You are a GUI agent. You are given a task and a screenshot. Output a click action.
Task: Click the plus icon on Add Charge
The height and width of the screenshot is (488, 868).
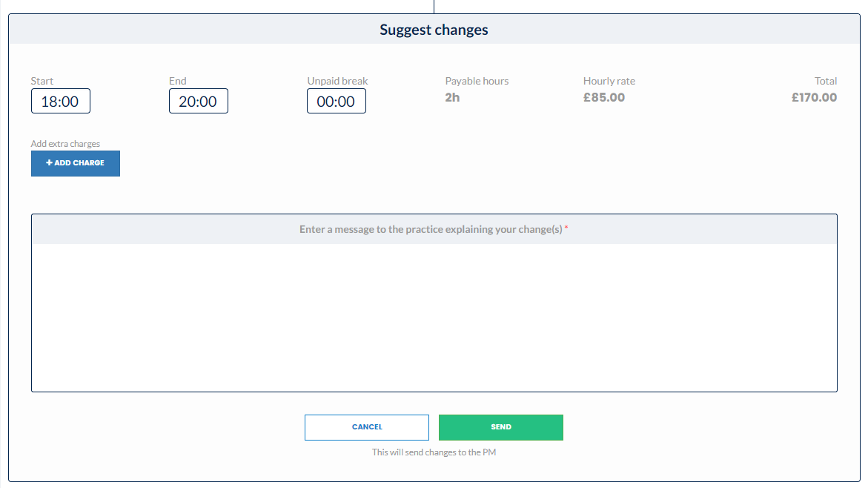(49, 163)
